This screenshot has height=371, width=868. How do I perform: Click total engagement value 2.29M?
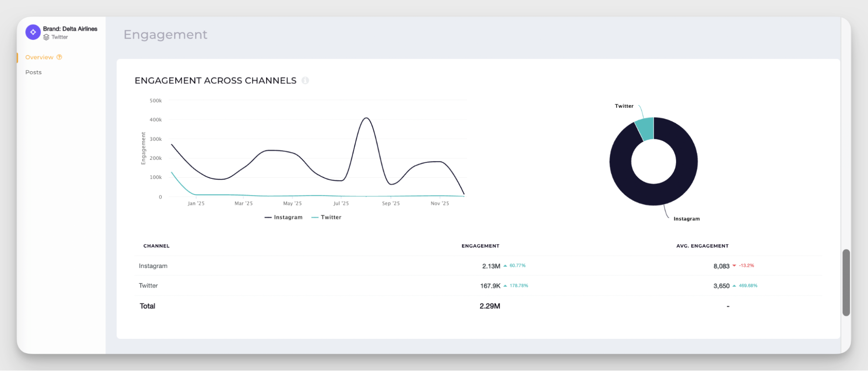click(490, 306)
